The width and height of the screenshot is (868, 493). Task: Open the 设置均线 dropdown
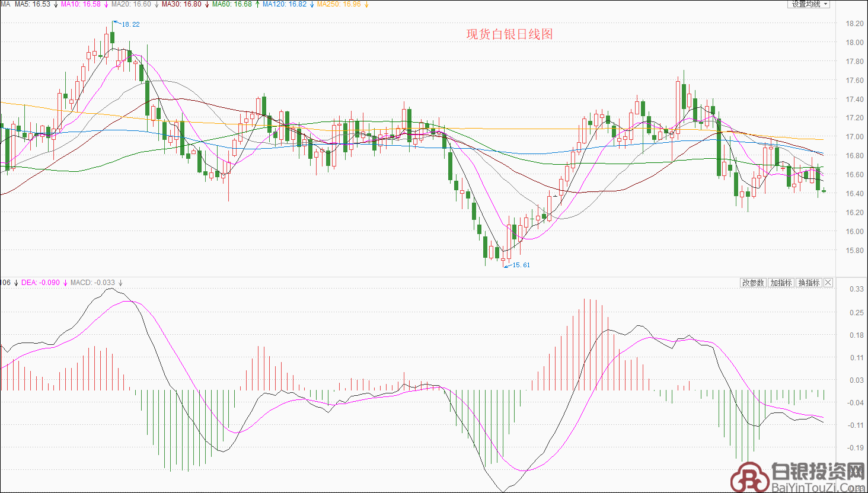tap(808, 4)
